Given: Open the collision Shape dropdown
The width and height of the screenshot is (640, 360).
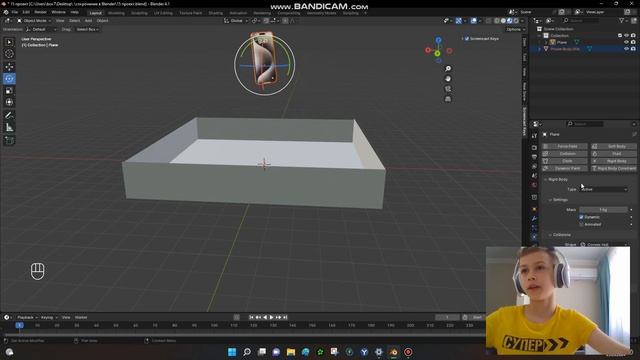Looking at the screenshot, I should 604,244.
